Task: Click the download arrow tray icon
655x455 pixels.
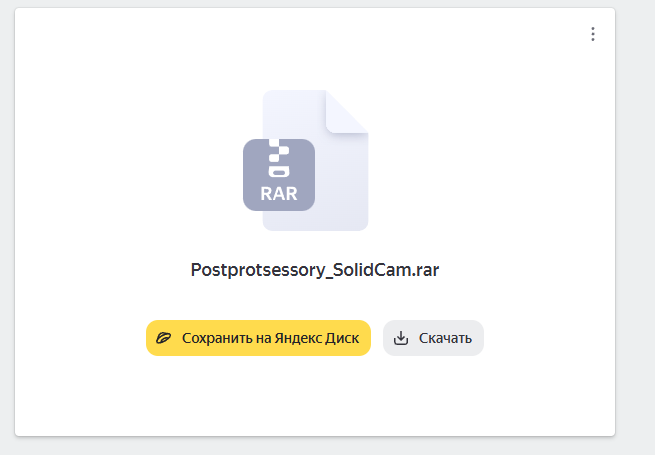Action: [x=401, y=338]
